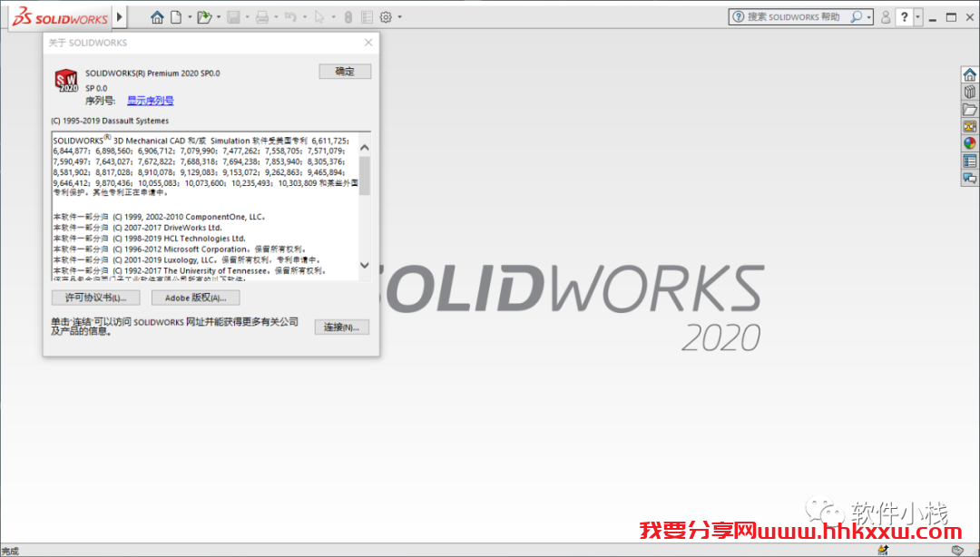Expand the Help dropdown arrow
980x557 pixels.
[918, 17]
